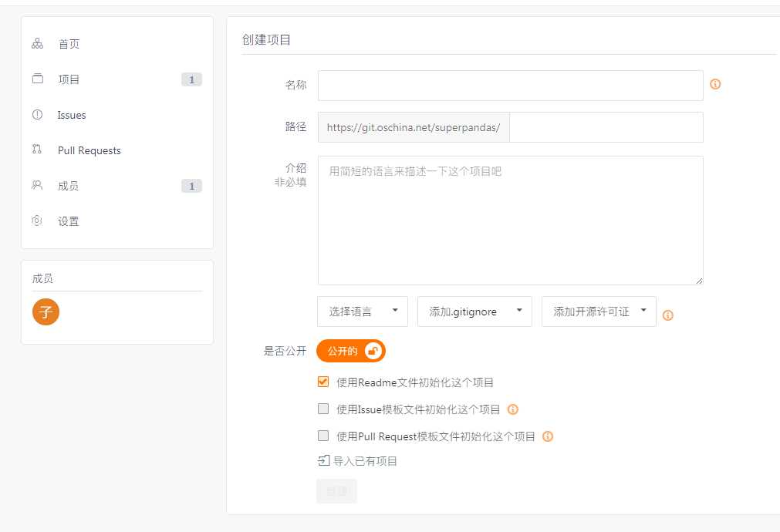Click into the 介绍 description textarea

pos(511,221)
